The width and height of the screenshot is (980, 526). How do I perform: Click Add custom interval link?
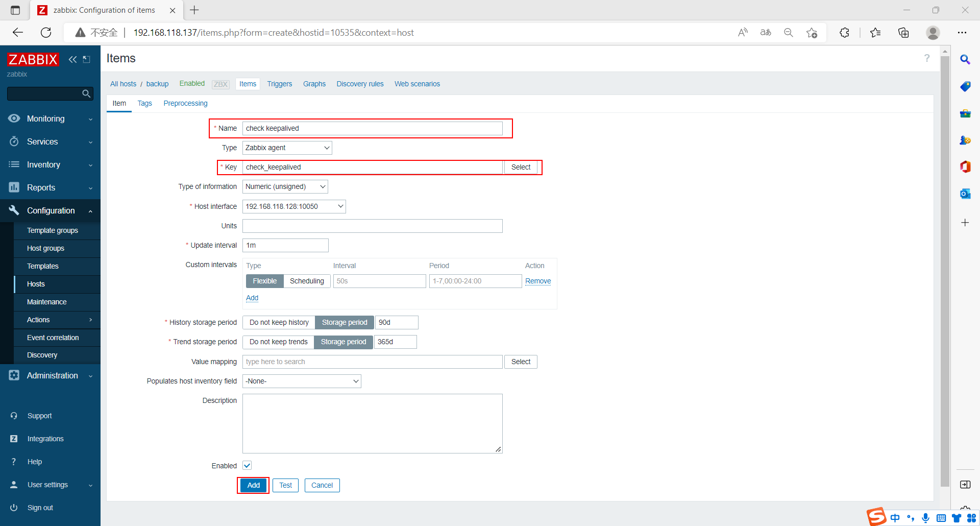[x=252, y=298]
